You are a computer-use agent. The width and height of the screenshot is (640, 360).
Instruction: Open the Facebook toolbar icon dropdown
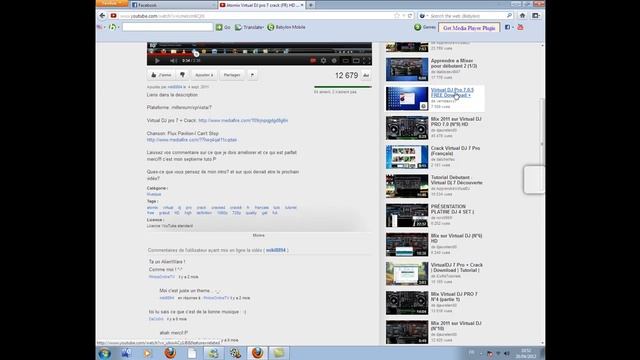(x=509, y=27)
